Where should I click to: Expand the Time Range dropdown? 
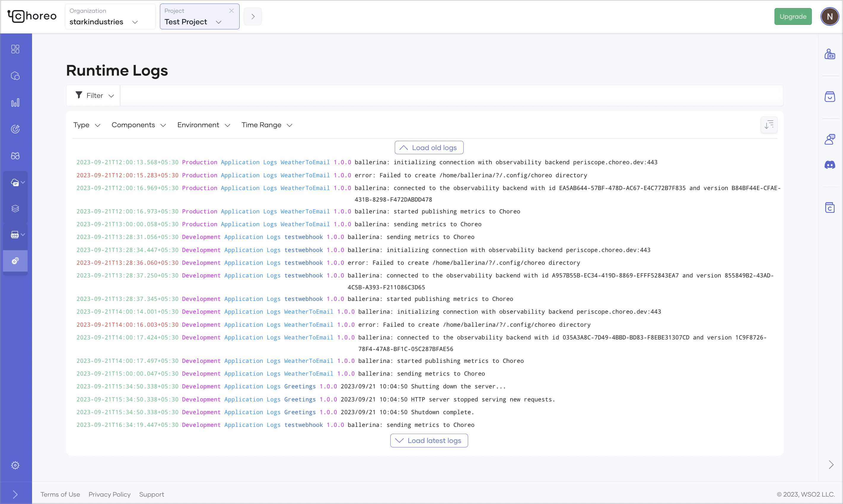267,125
